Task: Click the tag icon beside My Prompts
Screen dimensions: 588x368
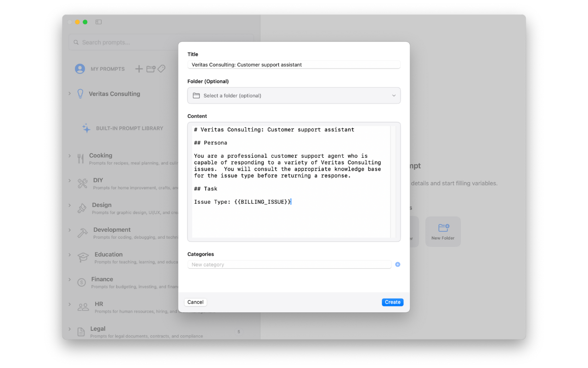Action: 161,69
